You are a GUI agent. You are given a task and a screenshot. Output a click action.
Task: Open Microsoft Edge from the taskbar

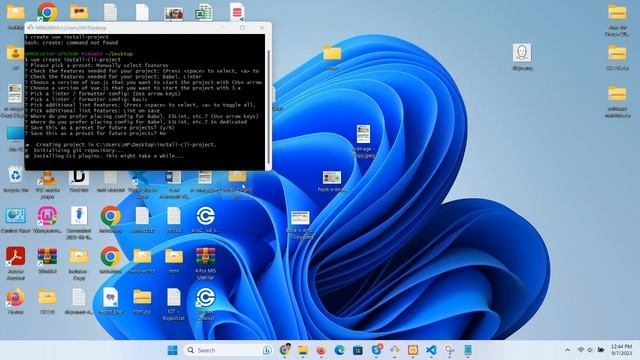point(339,350)
